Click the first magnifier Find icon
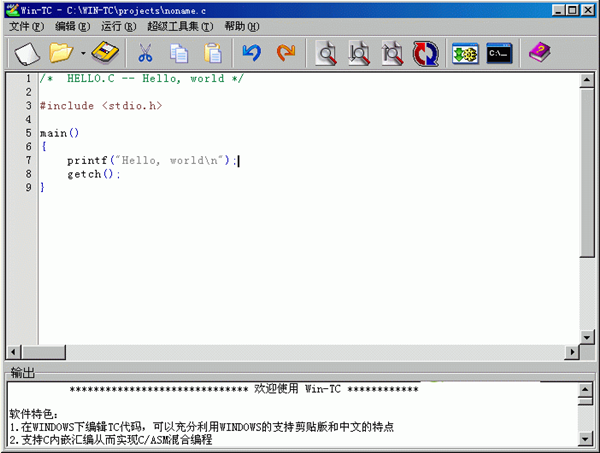The width and height of the screenshot is (600, 453). (326, 53)
